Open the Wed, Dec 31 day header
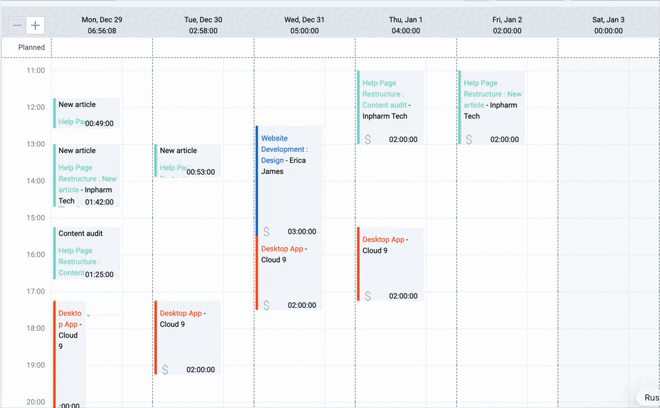 click(304, 25)
